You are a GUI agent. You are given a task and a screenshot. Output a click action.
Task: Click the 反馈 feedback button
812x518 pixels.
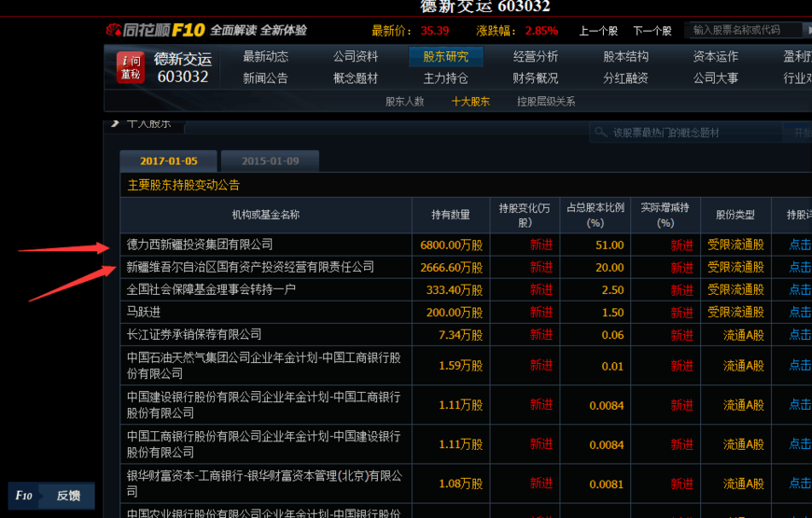point(68,496)
